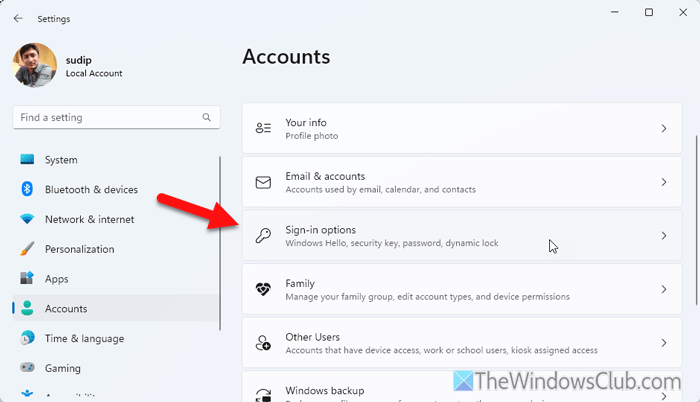This screenshot has width=700, height=402.
Task: Click the Bluetooth & devices icon
Action: (x=27, y=190)
